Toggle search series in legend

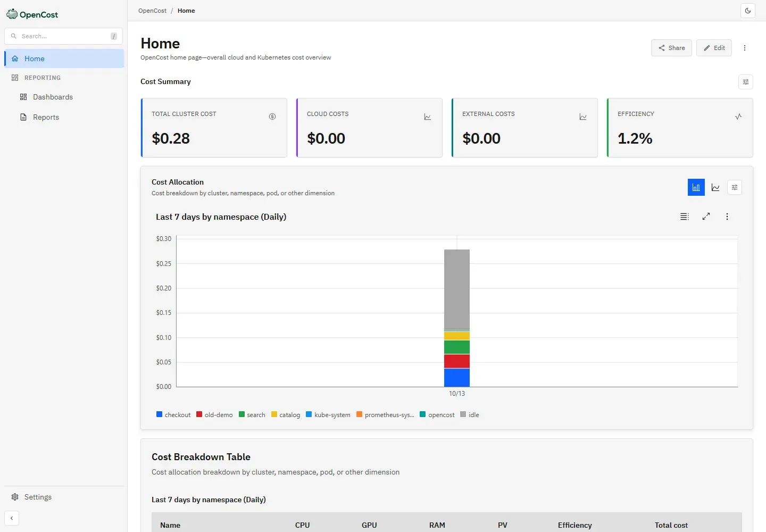[252, 415]
